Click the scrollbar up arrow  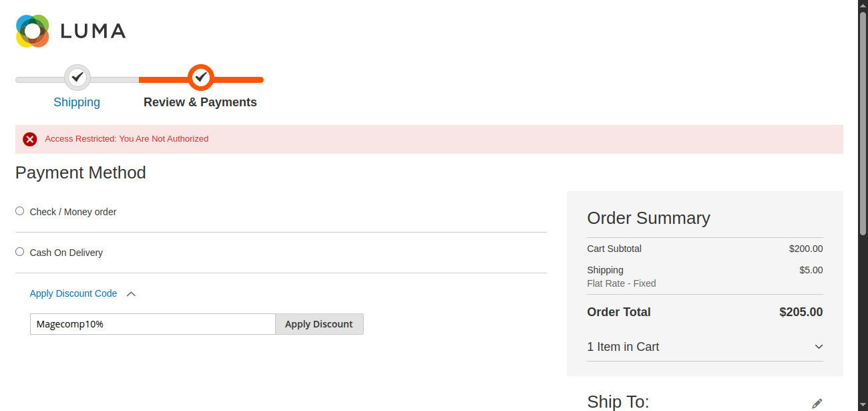point(863,5)
